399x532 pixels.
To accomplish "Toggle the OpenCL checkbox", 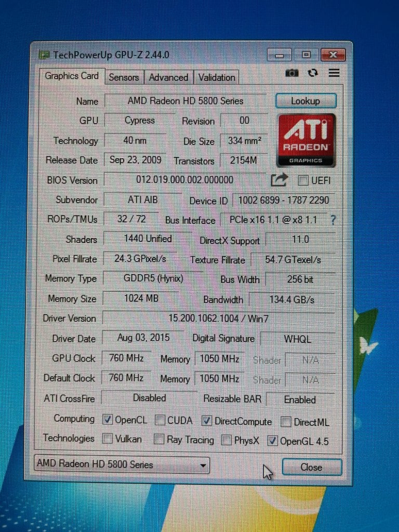I will (x=107, y=420).
